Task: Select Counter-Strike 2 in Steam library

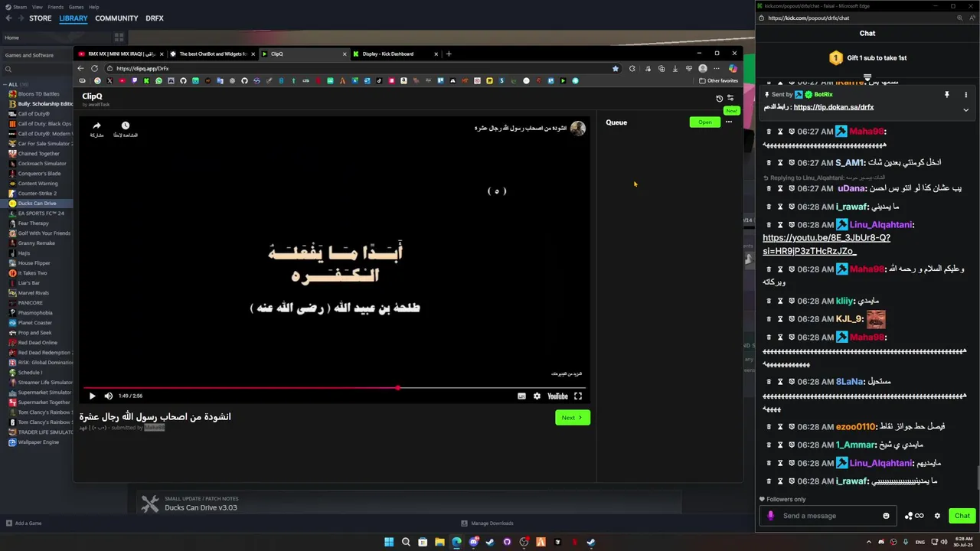Action: coord(37,194)
